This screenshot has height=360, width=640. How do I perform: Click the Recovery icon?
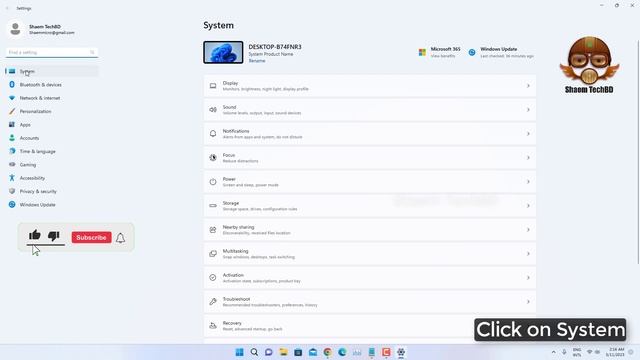(213, 326)
